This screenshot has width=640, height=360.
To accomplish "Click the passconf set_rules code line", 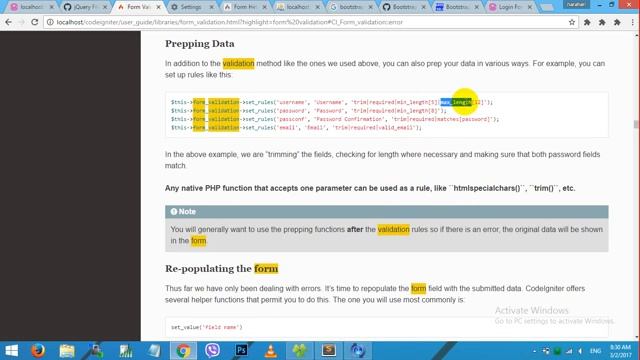I will (335, 119).
